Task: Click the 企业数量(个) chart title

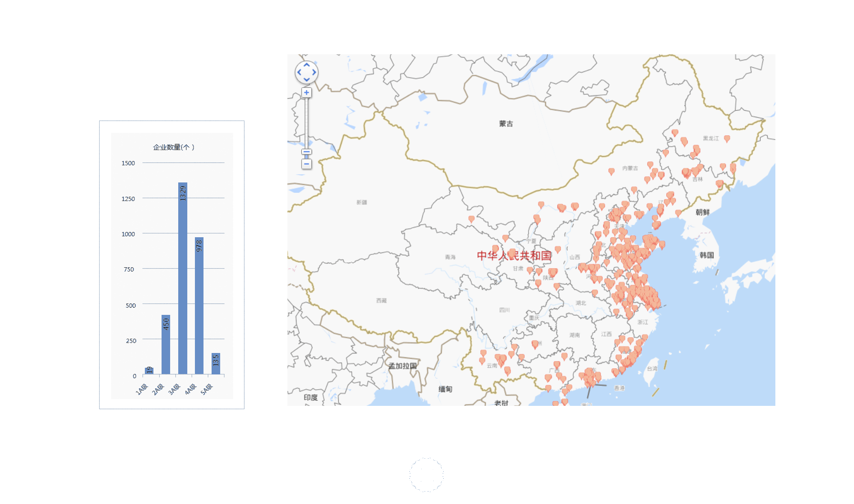Action: tap(173, 147)
